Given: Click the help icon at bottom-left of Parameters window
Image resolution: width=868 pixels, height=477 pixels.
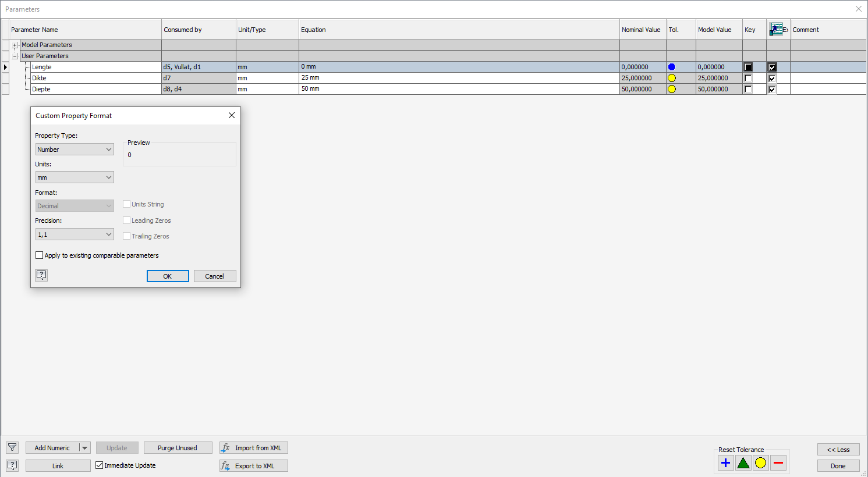Looking at the screenshot, I should tap(12, 465).
